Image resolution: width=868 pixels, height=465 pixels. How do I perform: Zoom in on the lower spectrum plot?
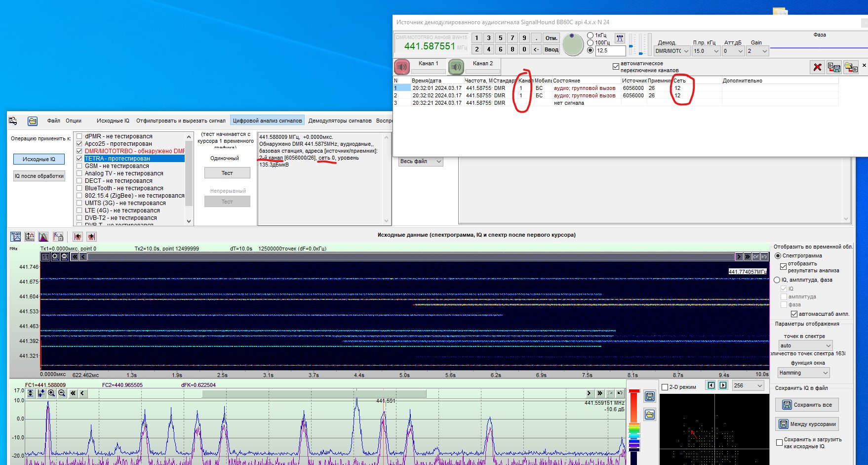(x=51, y=393)
